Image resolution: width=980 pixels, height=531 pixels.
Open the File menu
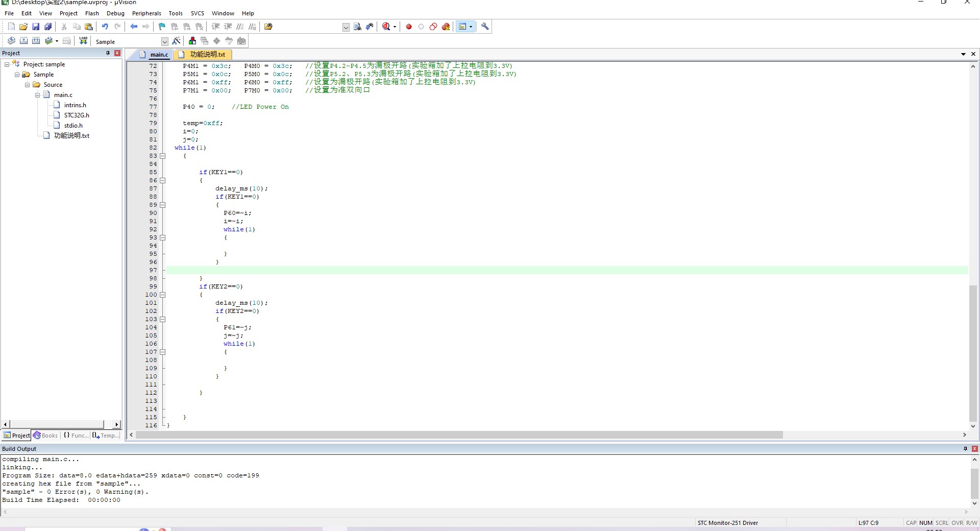coord(9,13)
